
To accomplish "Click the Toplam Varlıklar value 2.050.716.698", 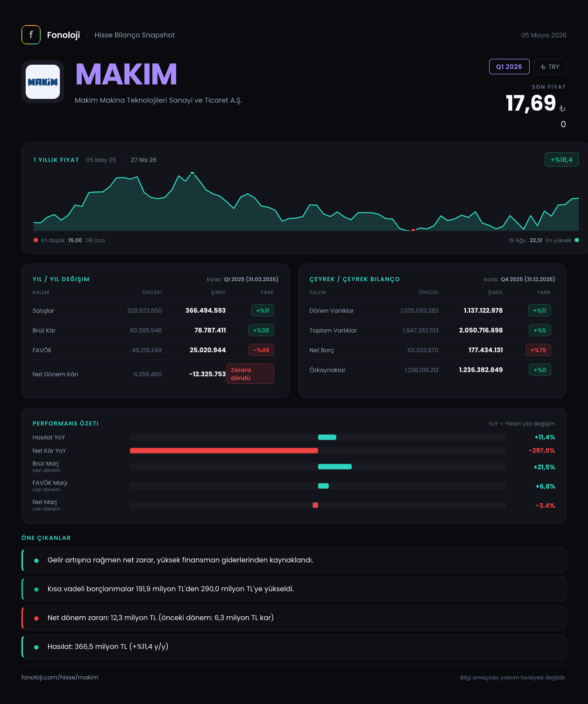I will pos(481,330).
